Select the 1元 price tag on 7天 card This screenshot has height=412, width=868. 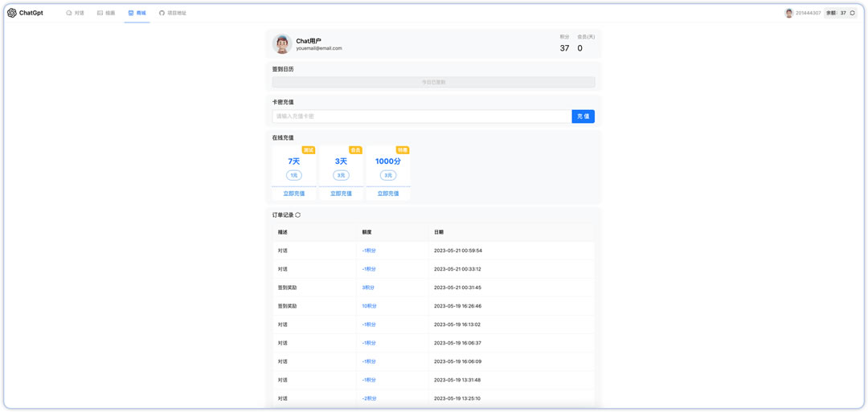[294, 175]
